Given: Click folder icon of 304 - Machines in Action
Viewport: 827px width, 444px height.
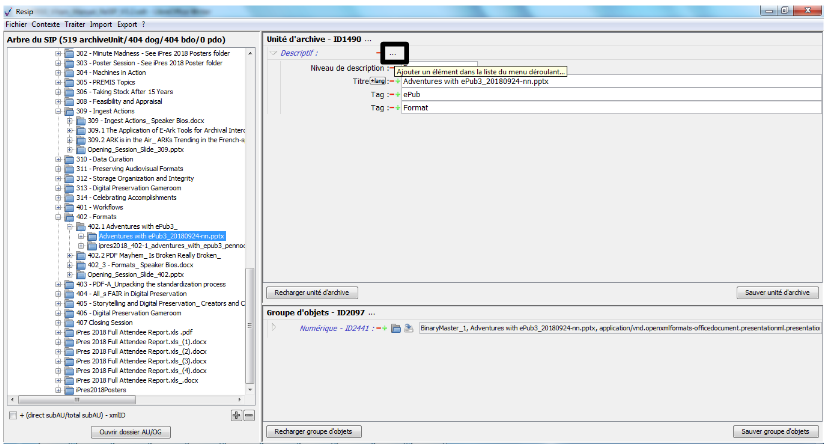Looking at the screenshot, I should click(69, 72).
